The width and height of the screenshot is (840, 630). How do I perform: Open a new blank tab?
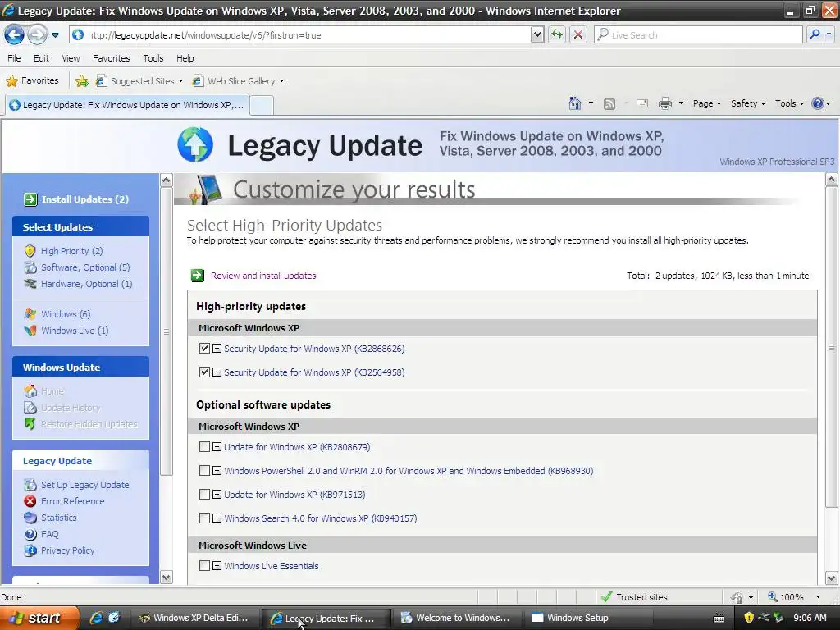point(262,105)
